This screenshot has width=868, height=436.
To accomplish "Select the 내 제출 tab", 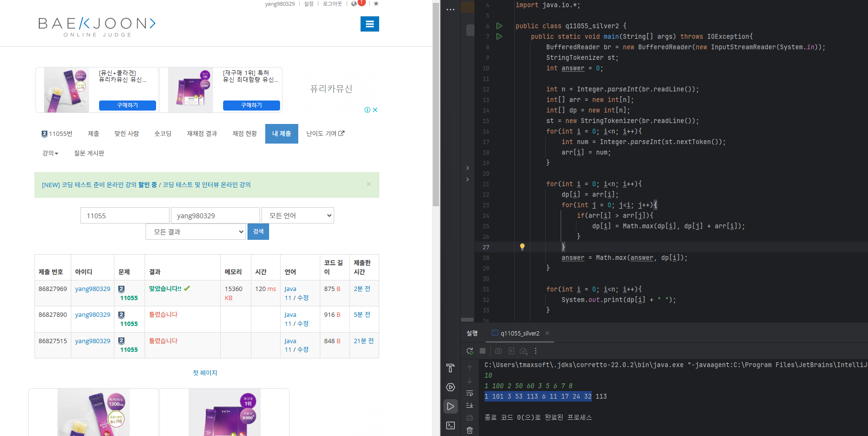I will (x=282, y=134).
